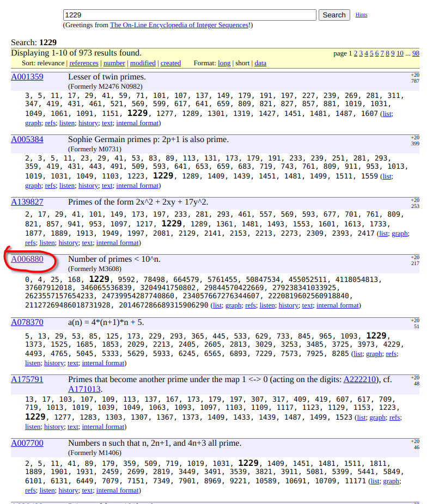Sort results by number
439x504 pixels.
[x=114, y=63]
